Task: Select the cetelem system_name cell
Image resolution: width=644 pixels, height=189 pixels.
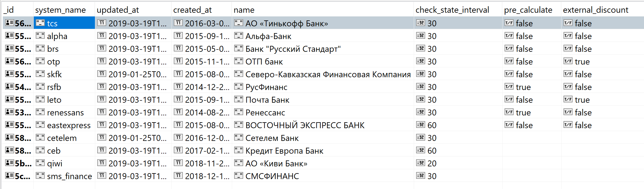Action: coord(64,138)
